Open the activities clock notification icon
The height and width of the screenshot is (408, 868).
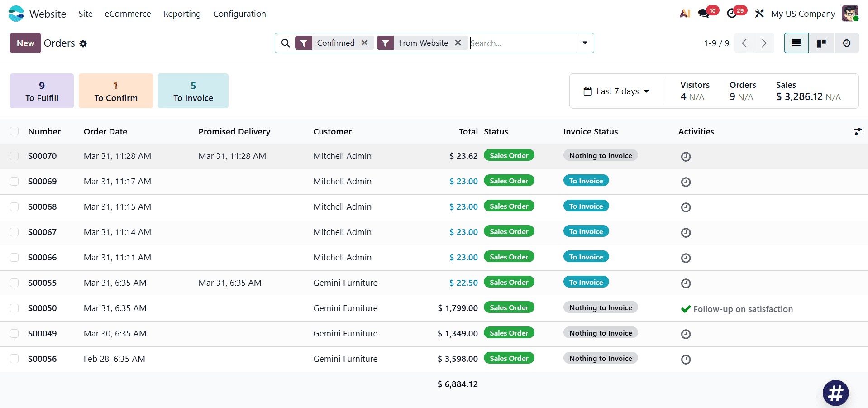pos(733,13)
